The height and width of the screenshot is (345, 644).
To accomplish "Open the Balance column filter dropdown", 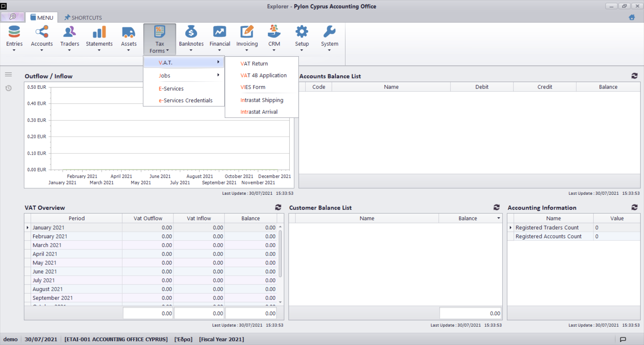I will click(x=498, y=218).
